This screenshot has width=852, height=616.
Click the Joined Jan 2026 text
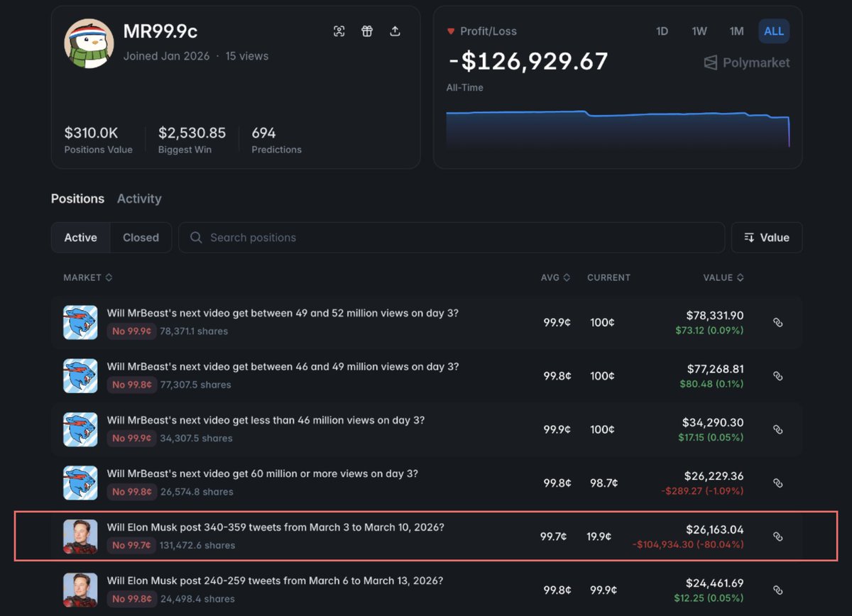(166, 56)
